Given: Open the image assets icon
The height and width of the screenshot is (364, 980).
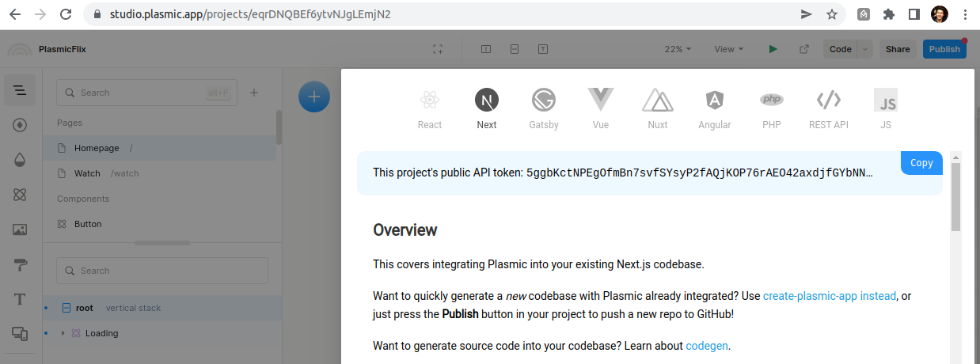Looking at the screenshot, I should click(x=20, y=229).
